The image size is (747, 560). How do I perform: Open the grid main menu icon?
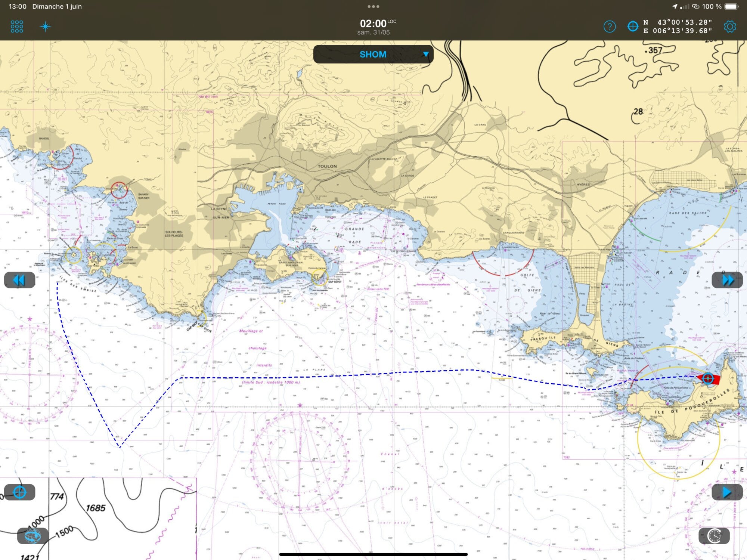point(17,27)
